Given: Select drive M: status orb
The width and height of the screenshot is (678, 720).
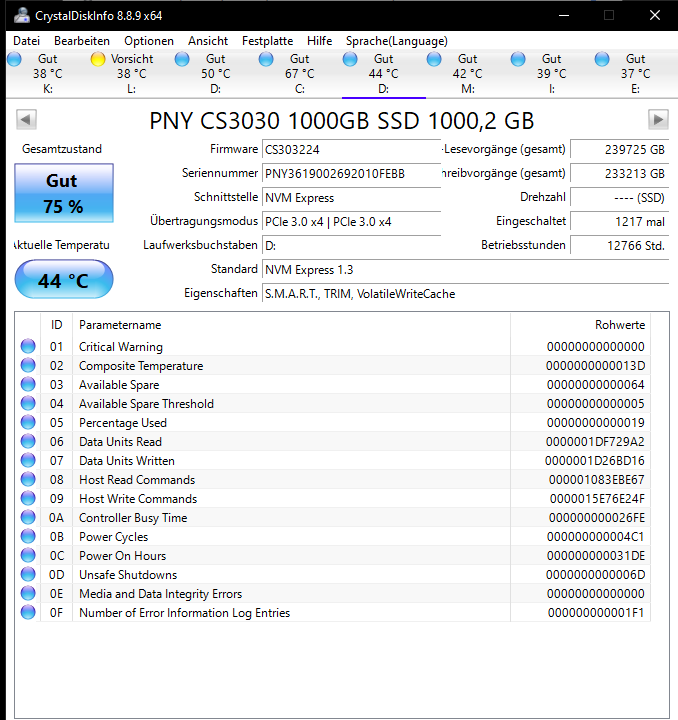Looking at the screenshot, I should (x=434, y=59).
